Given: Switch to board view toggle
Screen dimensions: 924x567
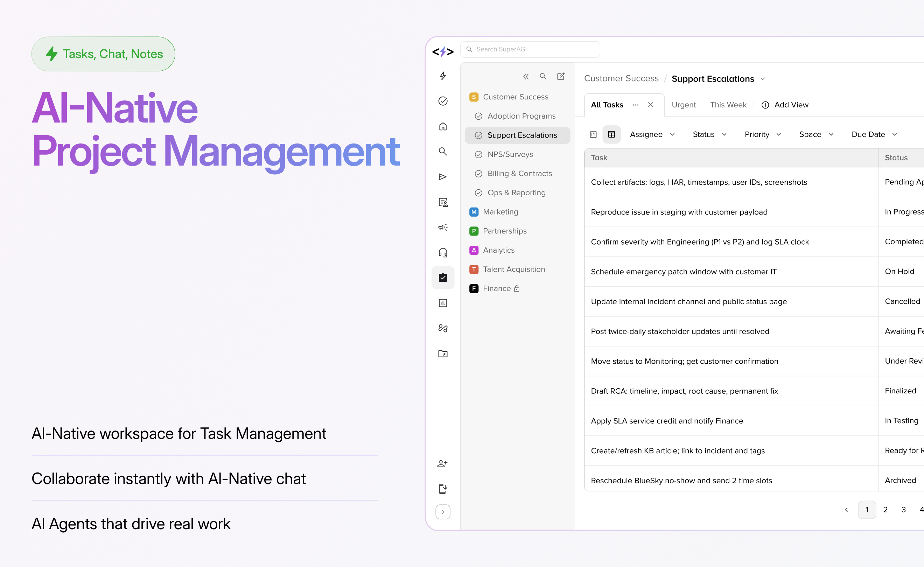Looking at the screenshot, I should [593, 134].
